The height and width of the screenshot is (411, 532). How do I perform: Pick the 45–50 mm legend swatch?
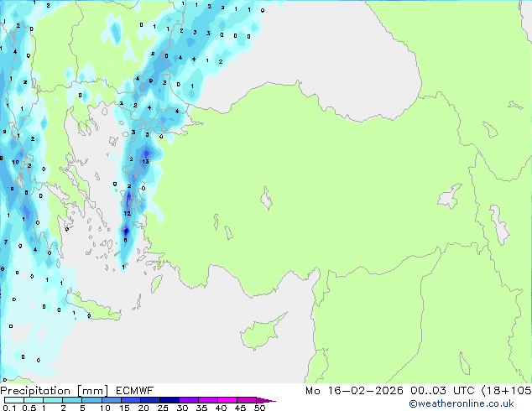(247, 400)
